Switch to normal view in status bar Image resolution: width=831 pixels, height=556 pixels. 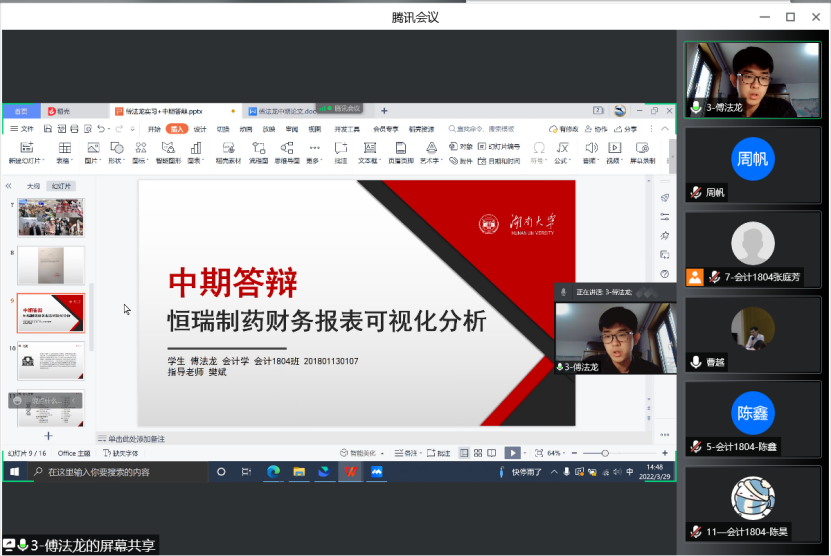[x=464, y=453]
